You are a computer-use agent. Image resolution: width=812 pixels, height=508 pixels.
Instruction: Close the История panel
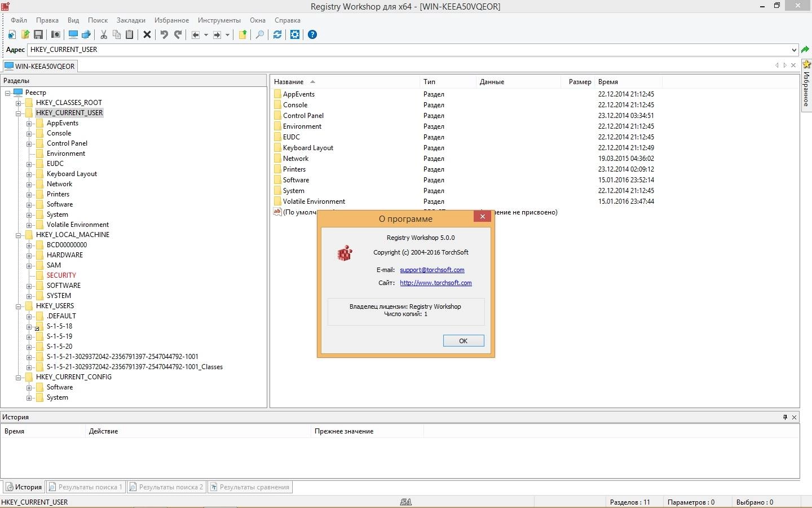(794, 417)
